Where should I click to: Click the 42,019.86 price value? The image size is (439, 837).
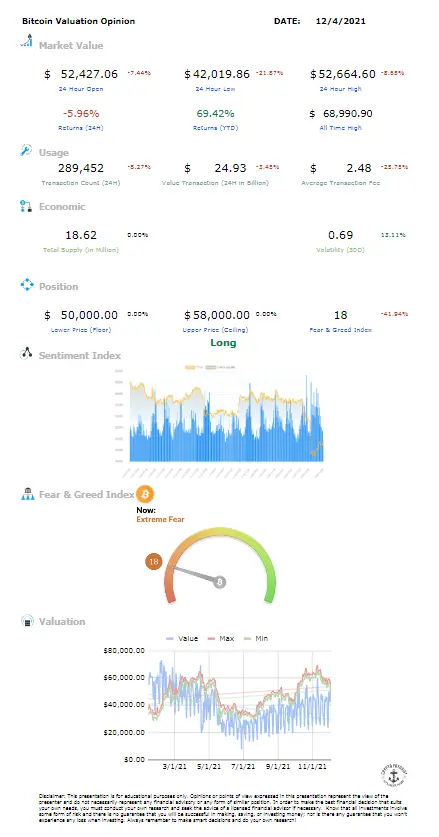(x=221, y=74)
